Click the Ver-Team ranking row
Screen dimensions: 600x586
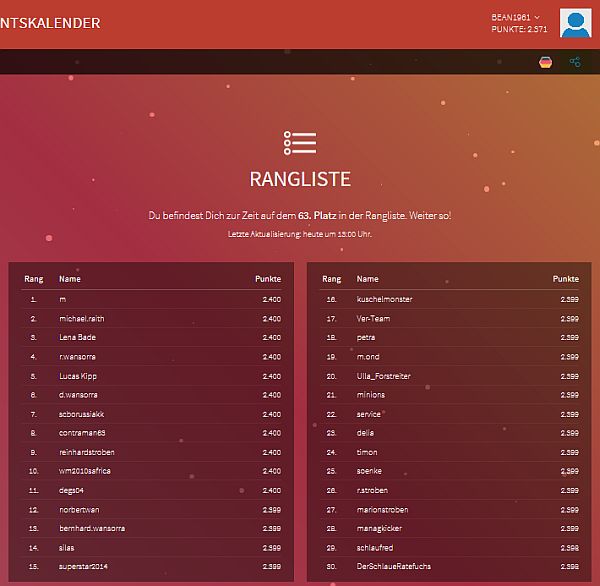pyautogui.click(x=373, y=318)
